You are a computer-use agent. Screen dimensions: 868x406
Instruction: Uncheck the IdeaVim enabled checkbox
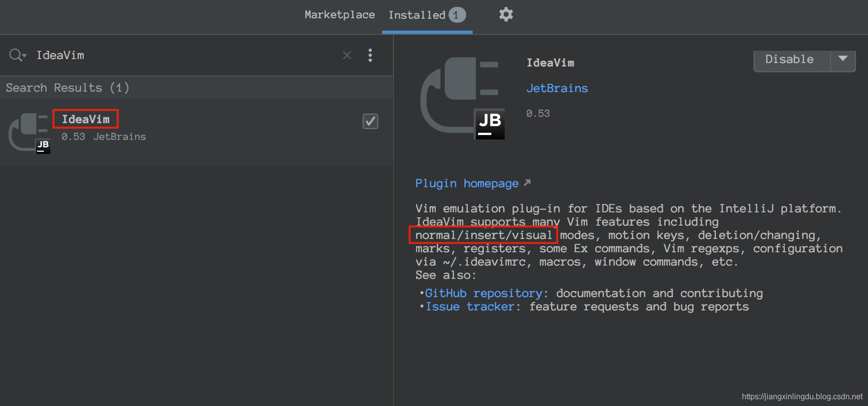pos(370,121)
